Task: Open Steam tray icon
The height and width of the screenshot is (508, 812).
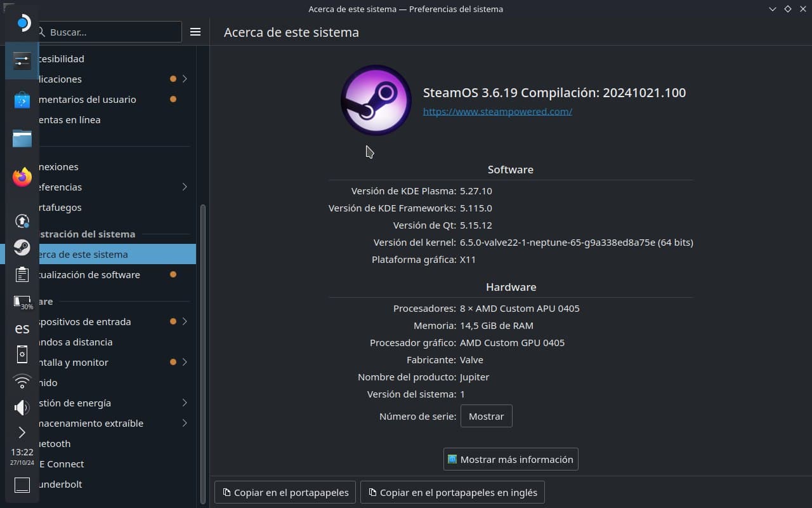Action: pyautogui.click(x=22, y=248)
